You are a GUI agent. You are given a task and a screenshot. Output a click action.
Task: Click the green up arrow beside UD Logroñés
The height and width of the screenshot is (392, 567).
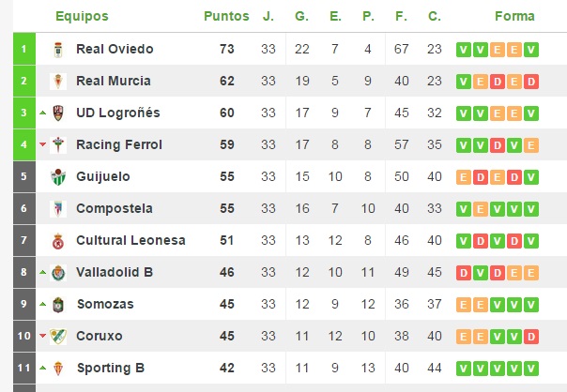(x=42, y=113)
